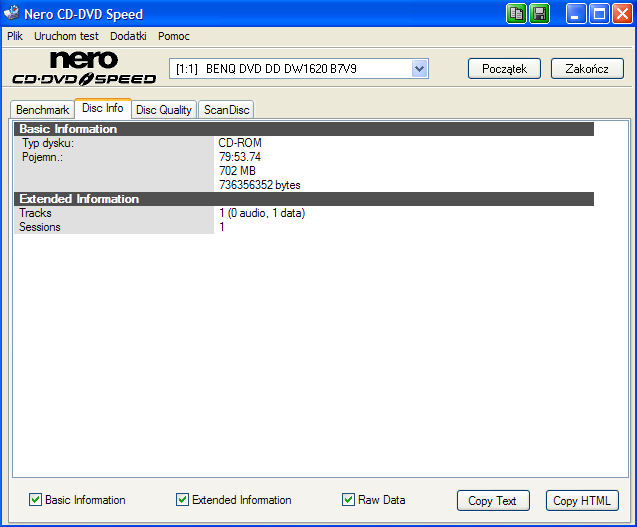The height and width of the screenshot is (527, 637).
Task: Click the 736356352 bytes value
Action: 260,185
